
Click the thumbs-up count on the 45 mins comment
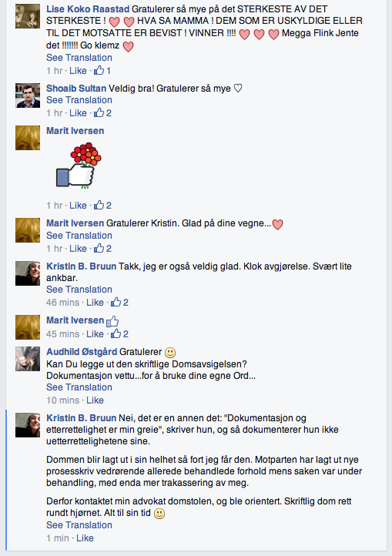[x=119, y=333]
